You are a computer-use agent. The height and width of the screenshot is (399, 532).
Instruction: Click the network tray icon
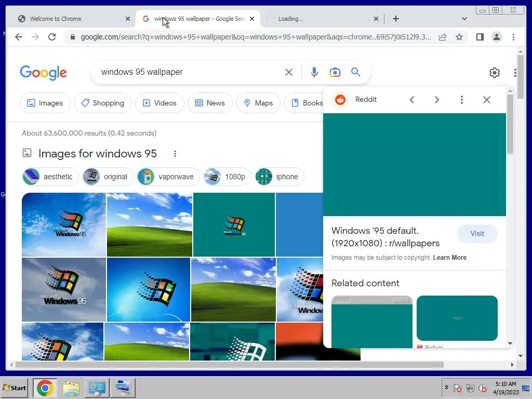[x=470, y=388]
